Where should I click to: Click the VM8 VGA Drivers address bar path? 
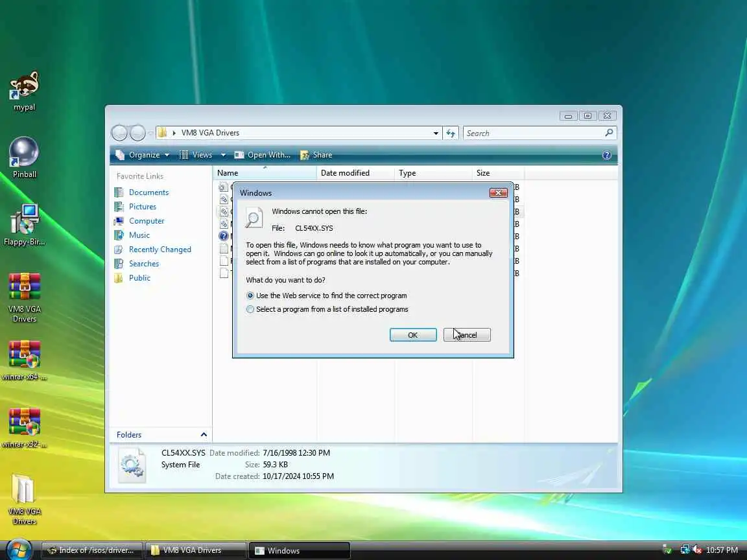pos(210,133)
